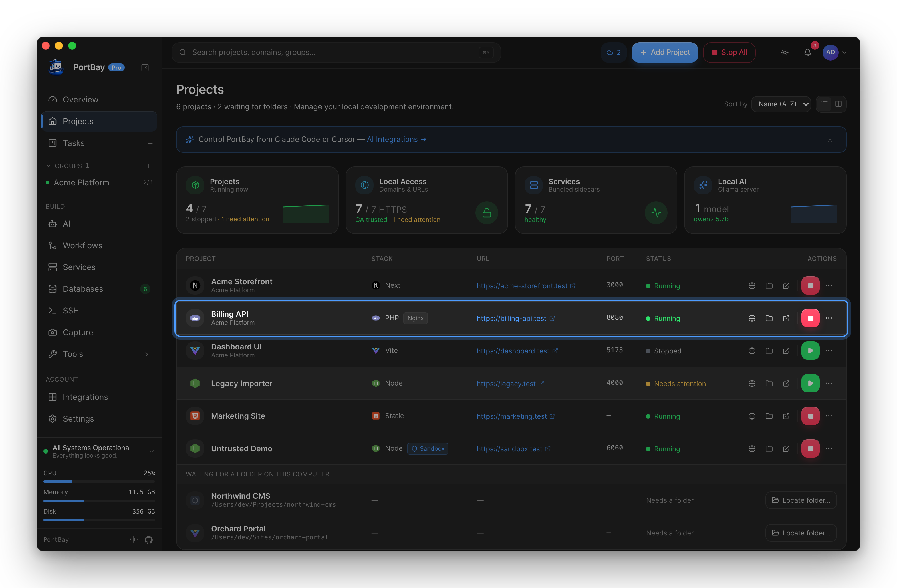Click the Disk usage bar

(99, 520)
